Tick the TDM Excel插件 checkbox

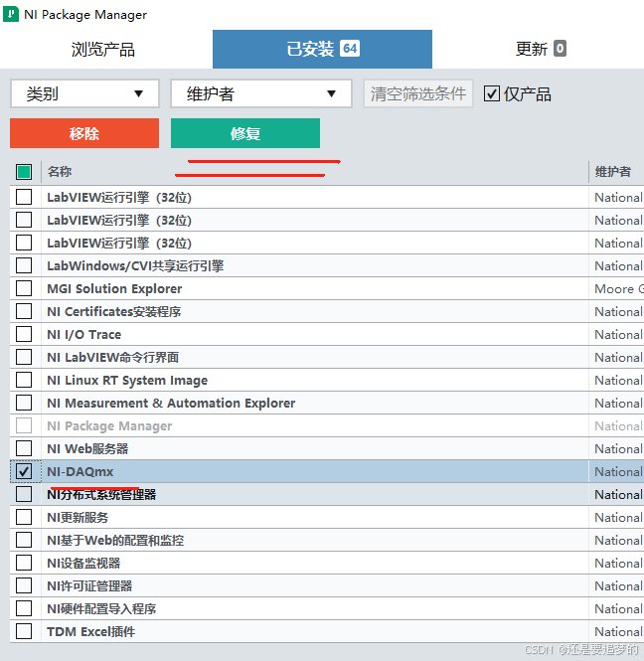click(24, 631)
